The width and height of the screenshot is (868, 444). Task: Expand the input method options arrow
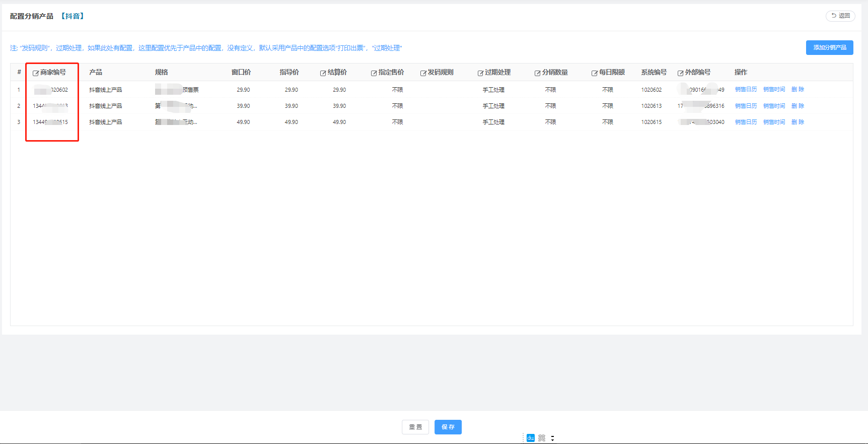[x=552, y=438]
